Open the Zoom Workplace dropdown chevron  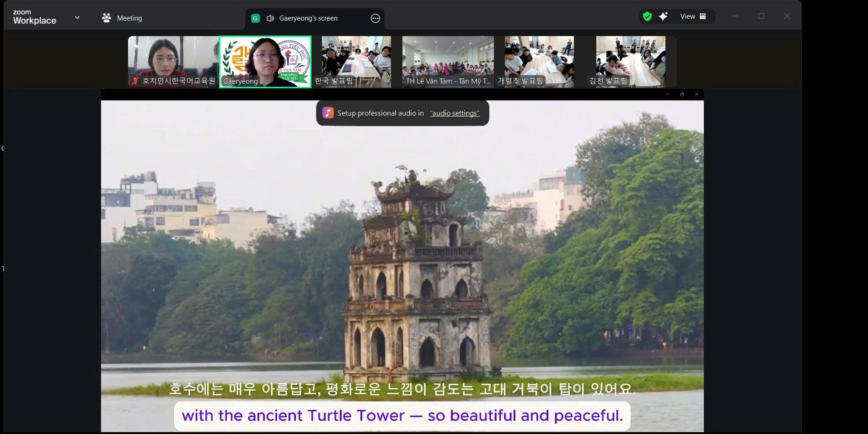[77, 18]
